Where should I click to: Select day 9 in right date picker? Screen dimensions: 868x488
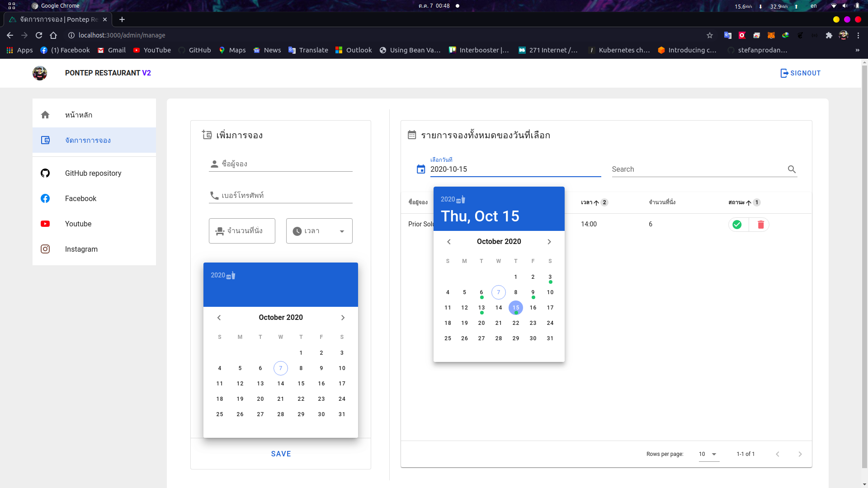click(x=533, y=292)
